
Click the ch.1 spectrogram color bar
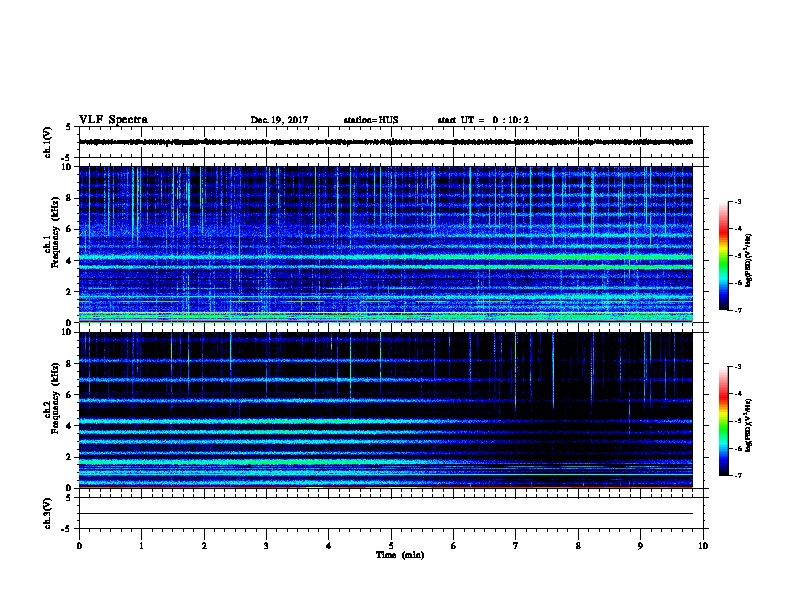pyautogui.click(x=723, y=256)
